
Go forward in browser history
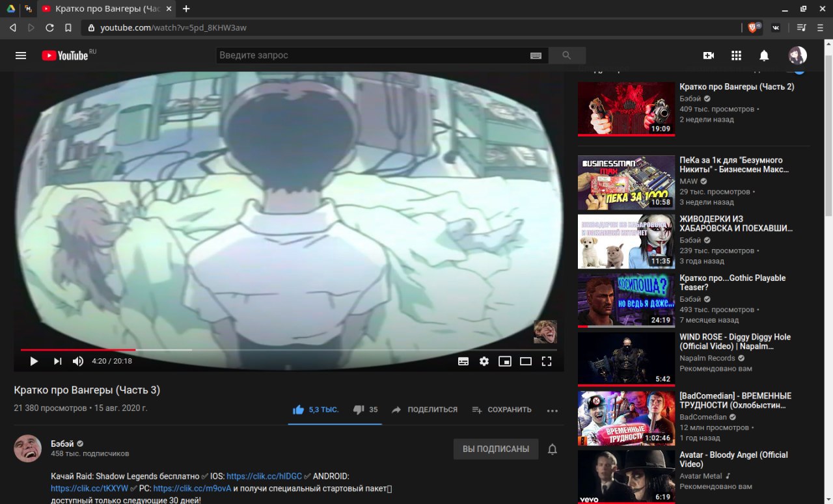pyautogui.click(x=31, y=27)
